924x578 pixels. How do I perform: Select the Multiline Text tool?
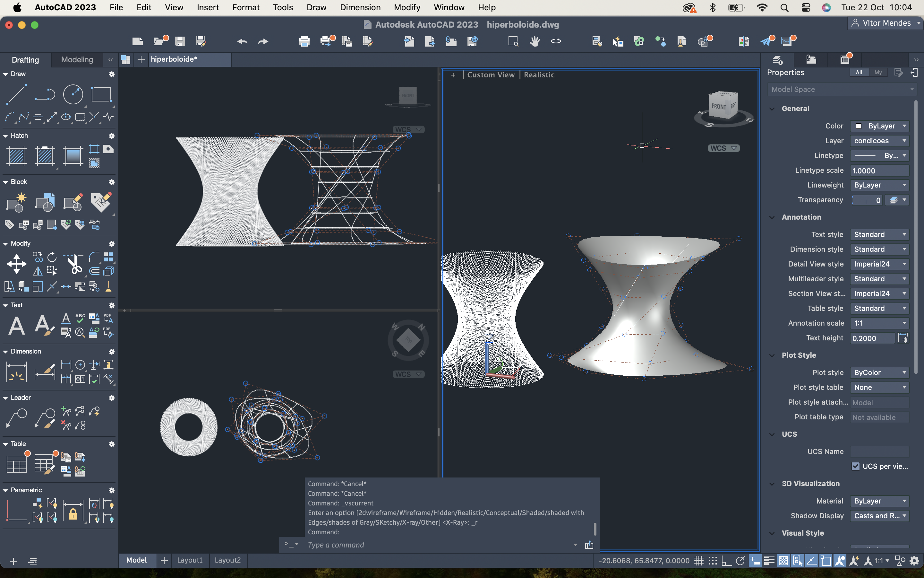tap(16, 326)
